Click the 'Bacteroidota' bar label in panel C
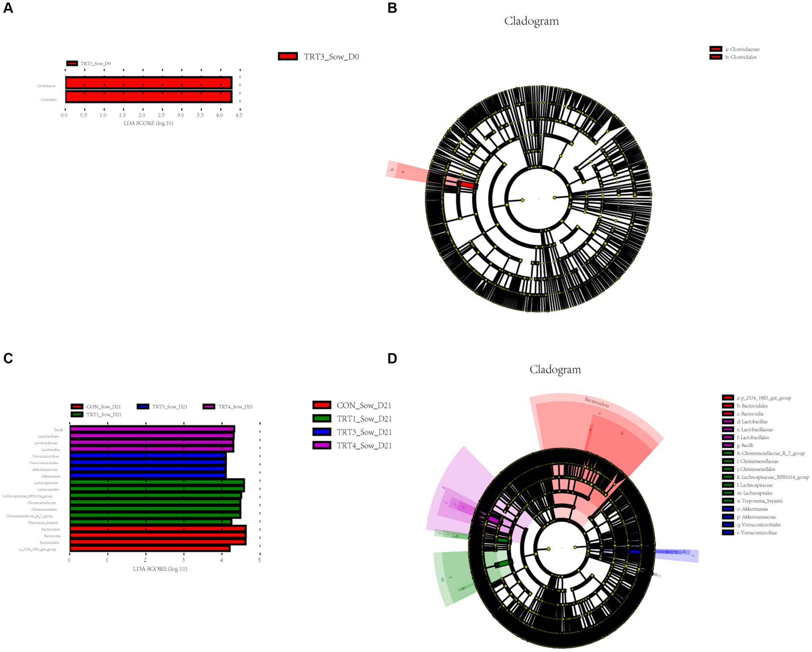812x652 pixels. pos(51,529)
